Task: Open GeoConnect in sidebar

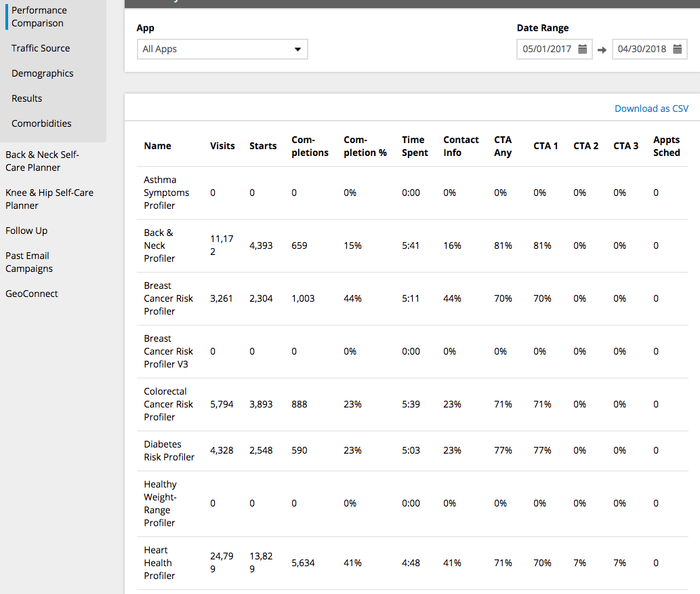Action: coord(32,294)
